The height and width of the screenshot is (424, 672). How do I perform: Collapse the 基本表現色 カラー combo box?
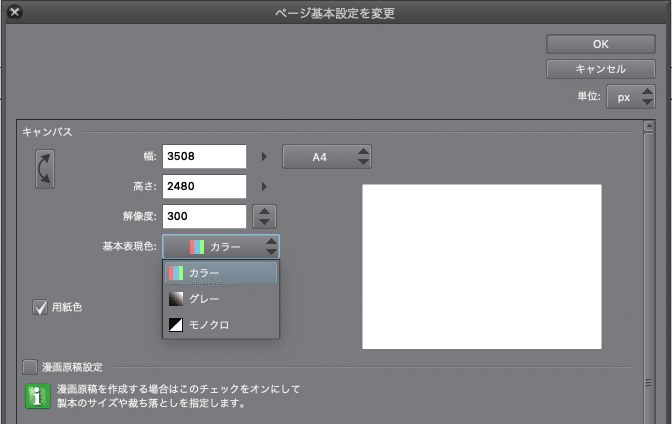(221, 247)
